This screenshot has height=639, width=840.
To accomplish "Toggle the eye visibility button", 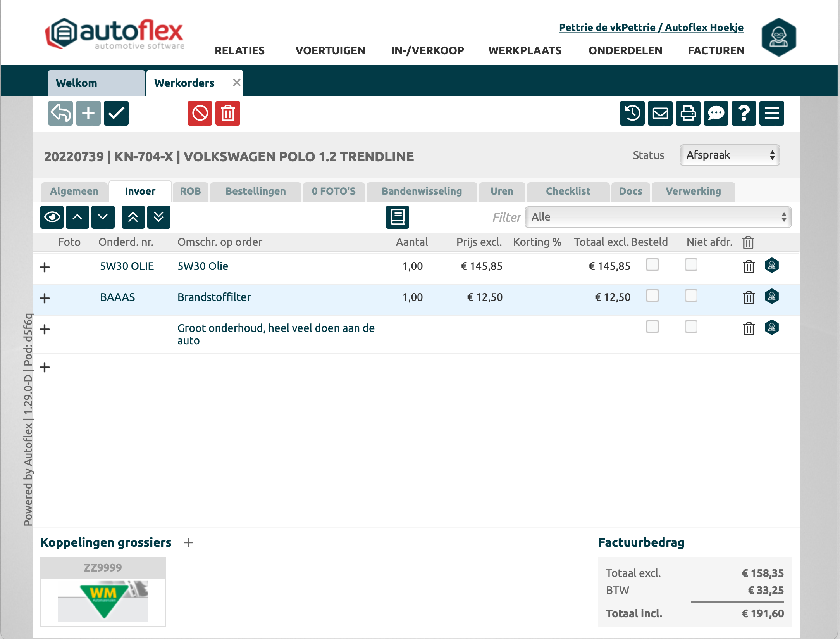I will [52, 217].
